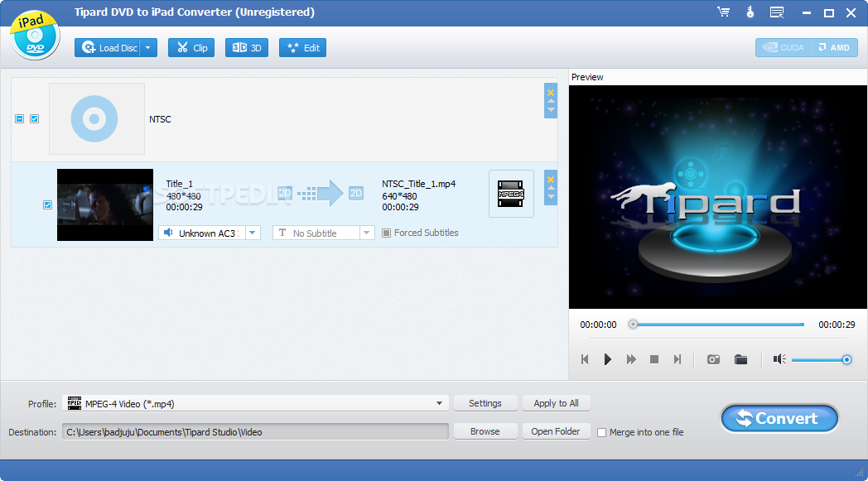Open the snapshot folder icon

(740, 360)
